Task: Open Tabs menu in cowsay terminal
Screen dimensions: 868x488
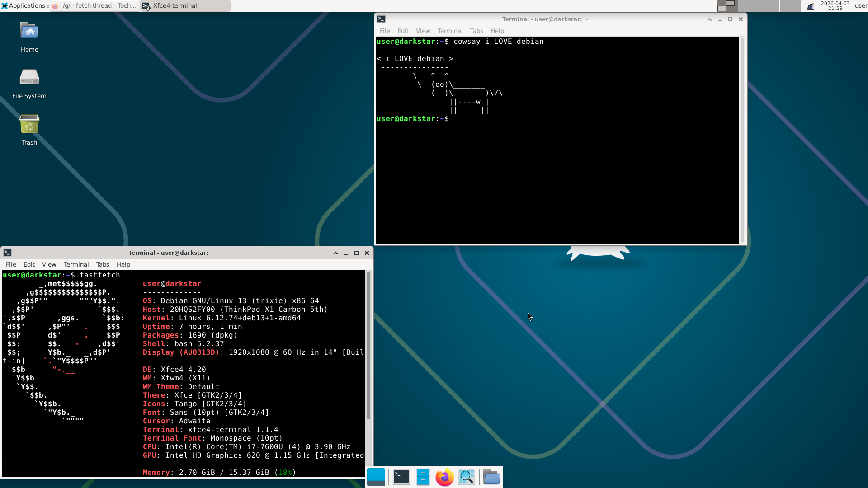Action: point(476,31)
